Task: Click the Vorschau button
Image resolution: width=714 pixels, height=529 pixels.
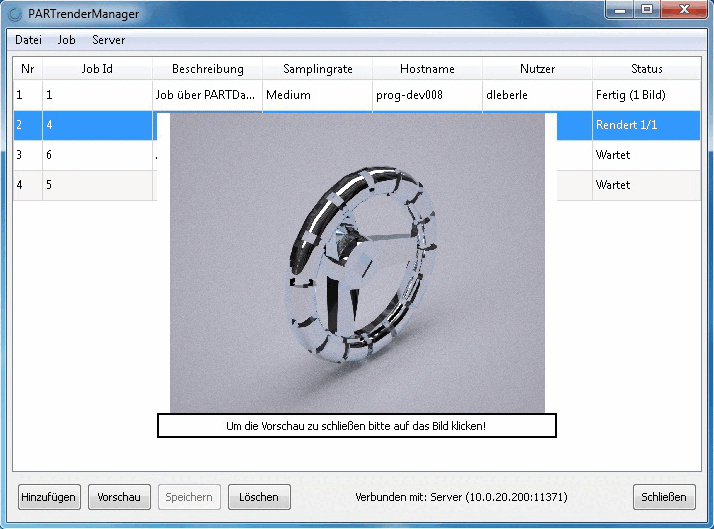Action: pyautogui.click(x=119, y=497)
